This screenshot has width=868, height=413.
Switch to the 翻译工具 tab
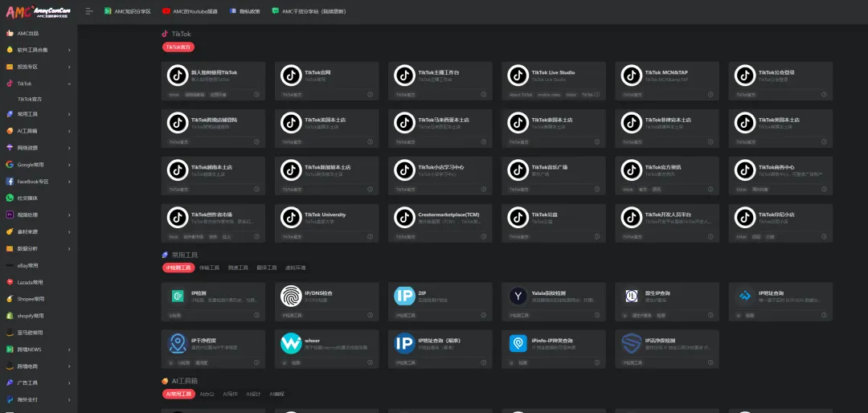click(266, 268)
